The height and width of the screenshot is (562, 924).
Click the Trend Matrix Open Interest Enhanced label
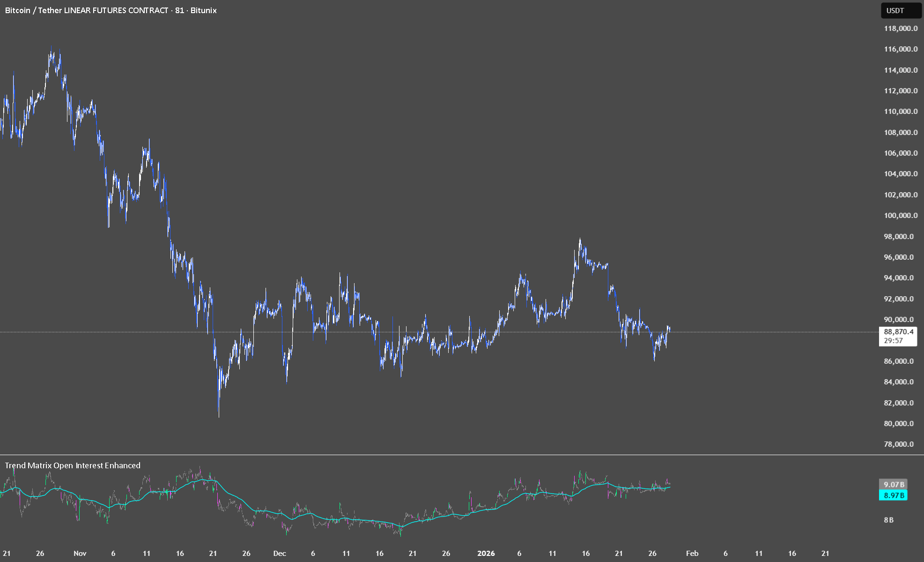[73, 465]
